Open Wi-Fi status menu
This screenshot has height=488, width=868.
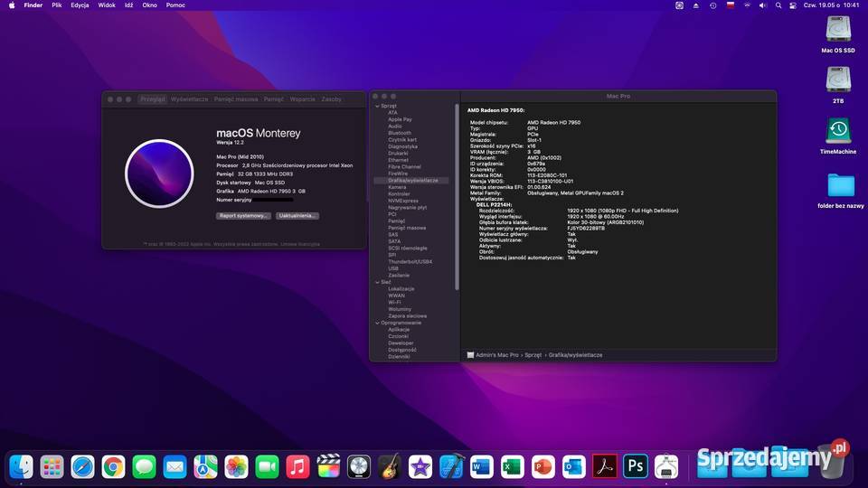[x=747, y=5]
